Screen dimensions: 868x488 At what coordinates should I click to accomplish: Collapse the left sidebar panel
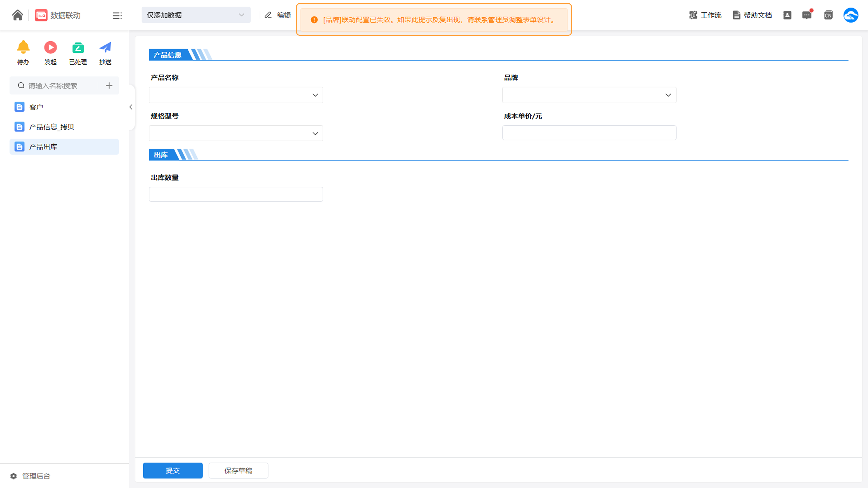pos(131,107)
